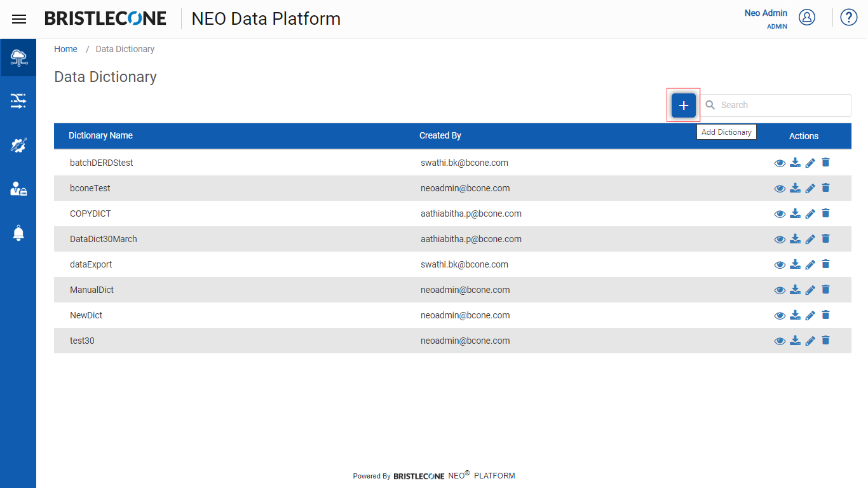Download the ManualDict dictionary

click(795, 290)
